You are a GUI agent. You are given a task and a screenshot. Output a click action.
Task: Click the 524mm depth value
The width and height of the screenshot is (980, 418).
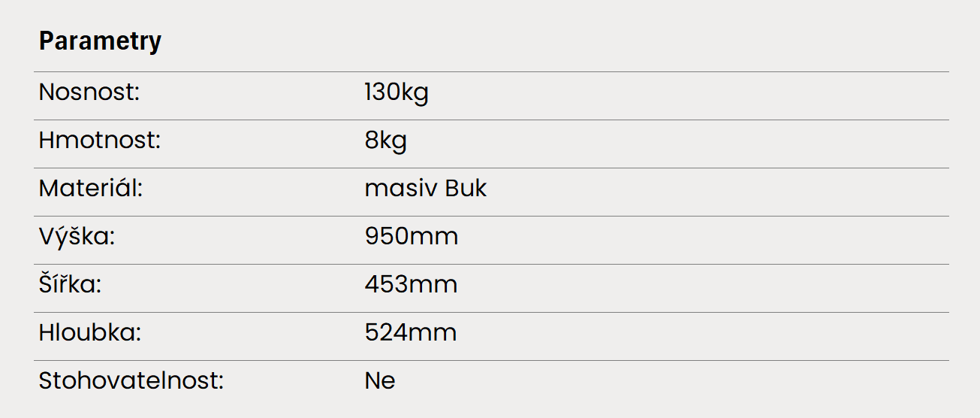(411, 333)
